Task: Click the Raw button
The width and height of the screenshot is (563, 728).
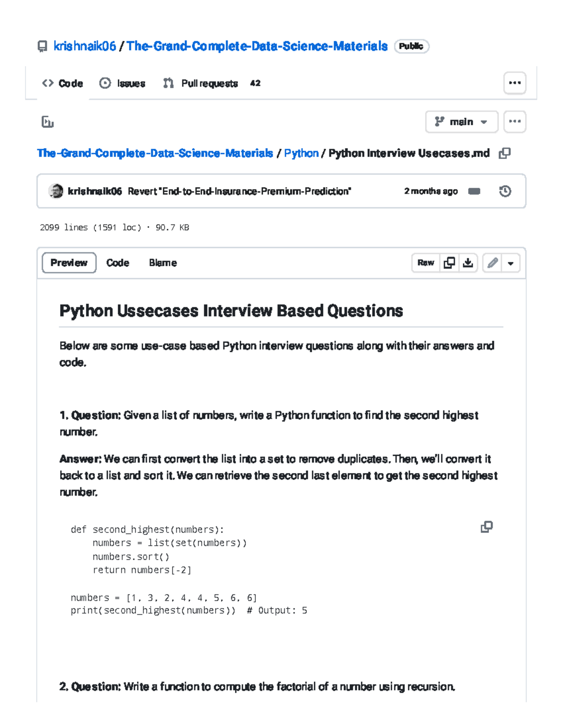Action: (x=425, y=263)
